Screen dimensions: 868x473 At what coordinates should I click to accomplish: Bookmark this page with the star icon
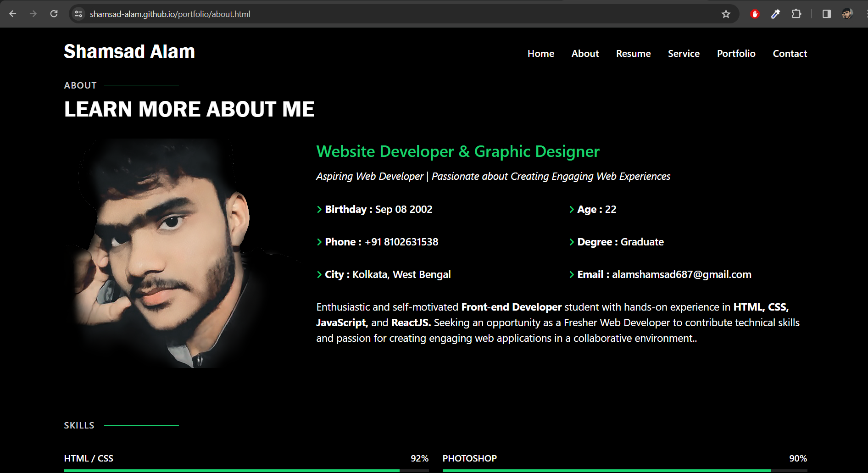[726, 14]
